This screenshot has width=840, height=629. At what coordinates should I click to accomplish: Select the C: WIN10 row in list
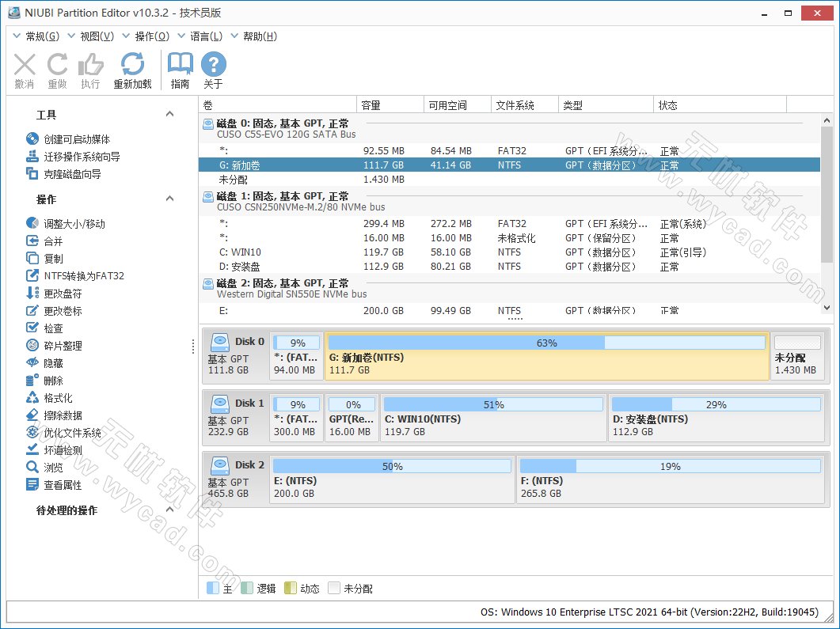click(x=510, y=252)
